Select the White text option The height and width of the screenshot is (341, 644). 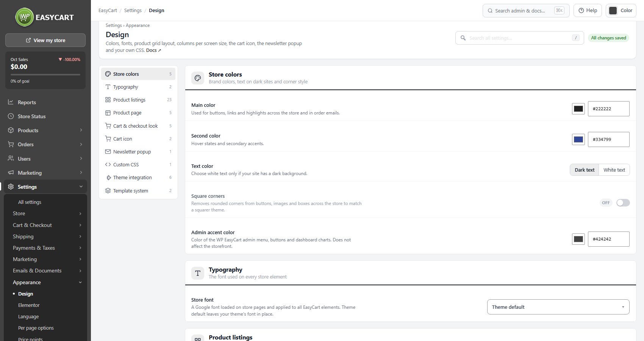coord(614,170)
